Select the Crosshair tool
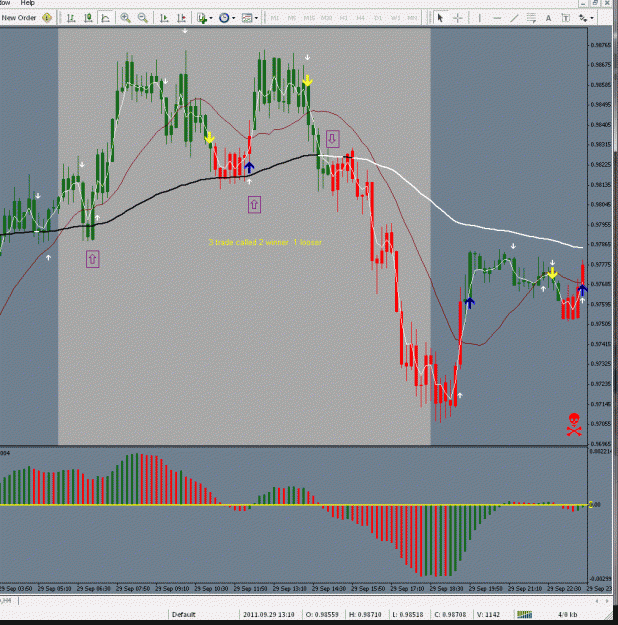Screen dimensions: 618x625 tap(458, 18)
